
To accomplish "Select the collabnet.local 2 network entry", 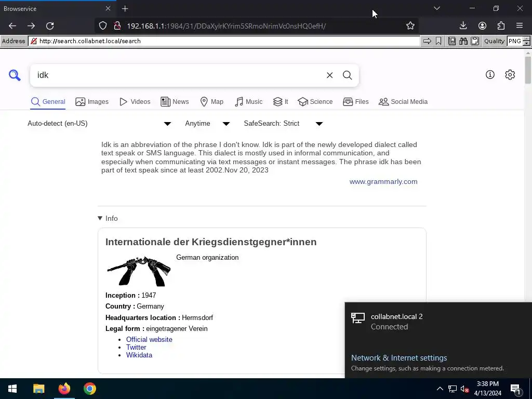I will pyautogui.click(x=438, y=322).
